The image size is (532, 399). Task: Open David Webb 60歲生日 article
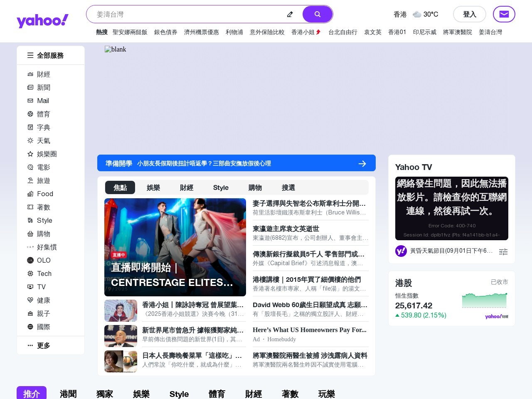coord(310,305)
